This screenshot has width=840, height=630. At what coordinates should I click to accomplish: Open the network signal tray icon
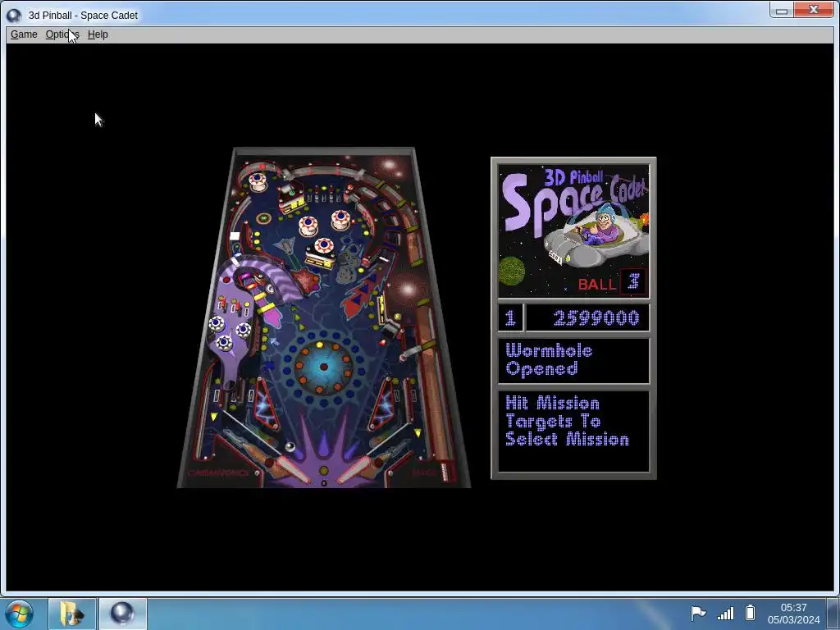pos(725,614)
